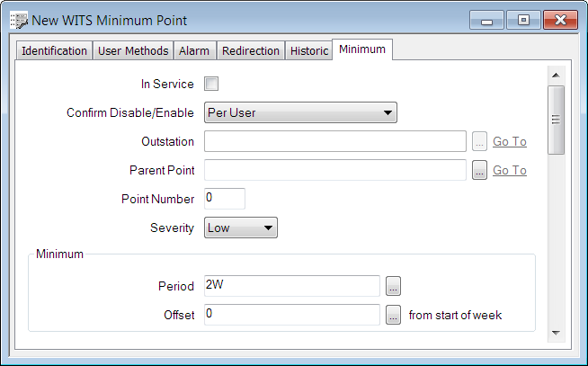
Task: Click the window icon in the title bar
Action: click(x=19, y=20)
